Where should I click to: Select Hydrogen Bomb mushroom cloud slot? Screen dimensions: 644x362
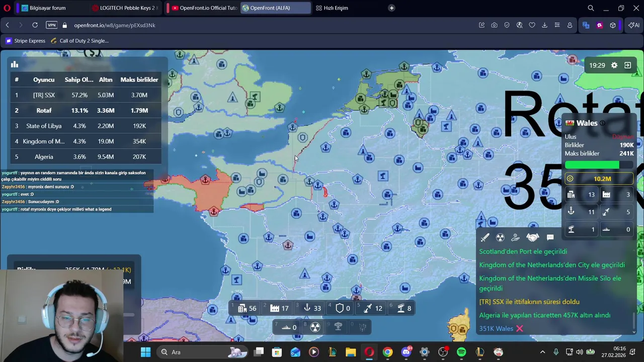(x=338, y=327)
